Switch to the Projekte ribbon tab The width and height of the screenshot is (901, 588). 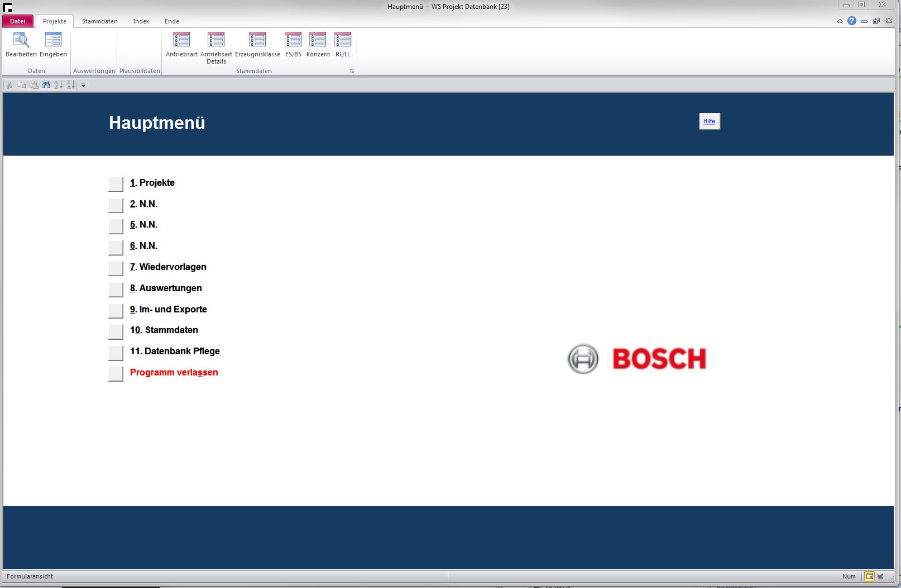click(55, 21)
